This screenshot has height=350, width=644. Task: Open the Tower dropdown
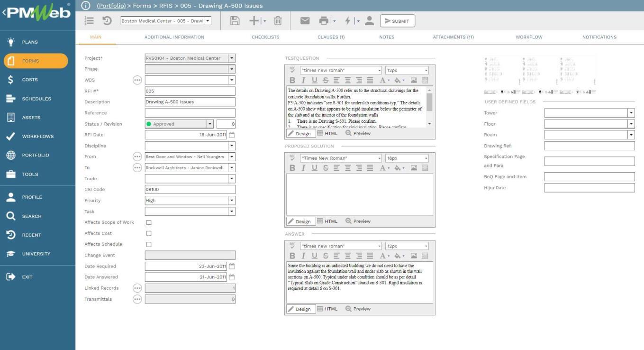click(x=631, y=113)
